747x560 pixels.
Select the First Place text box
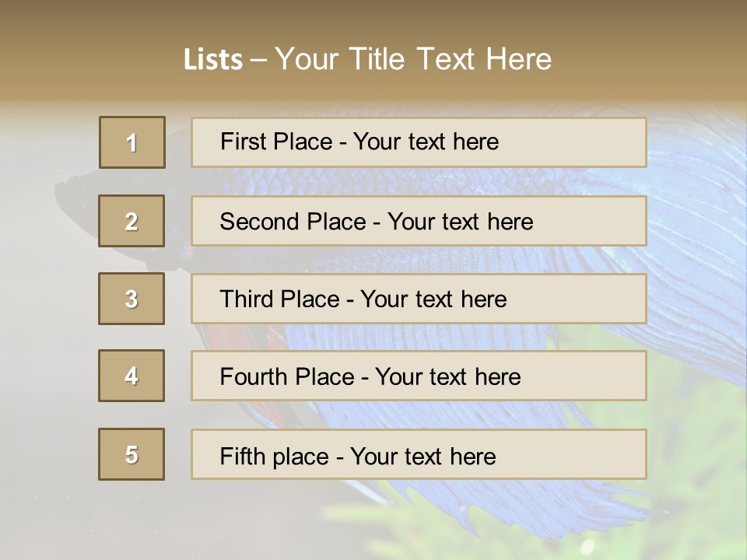[x=419, y=142]
